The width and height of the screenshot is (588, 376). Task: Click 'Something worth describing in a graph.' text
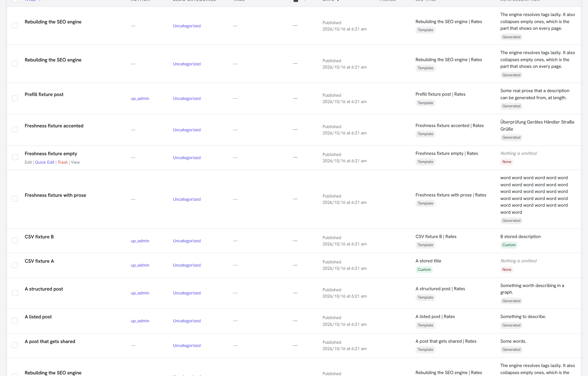coord(532,289)
